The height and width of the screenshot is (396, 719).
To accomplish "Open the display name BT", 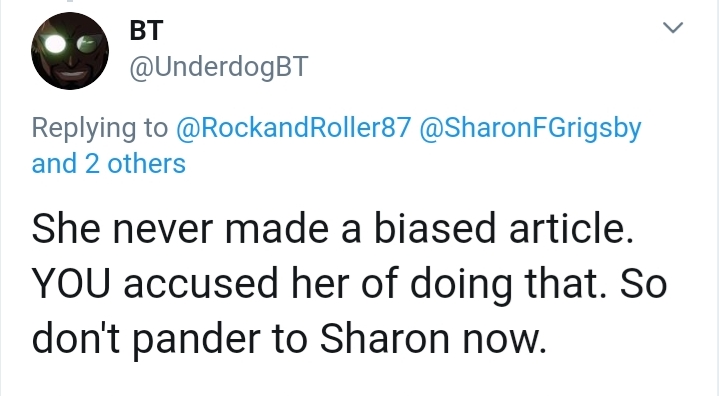I will coord(146,31).
